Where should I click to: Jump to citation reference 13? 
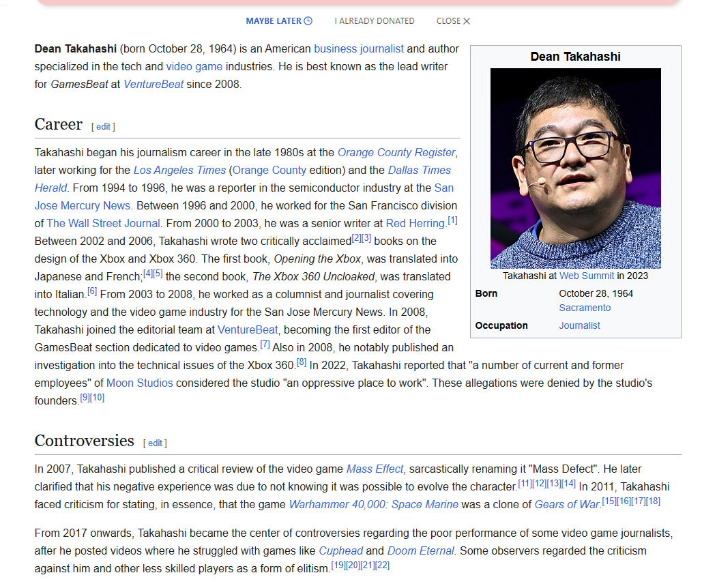pos(554,484)
